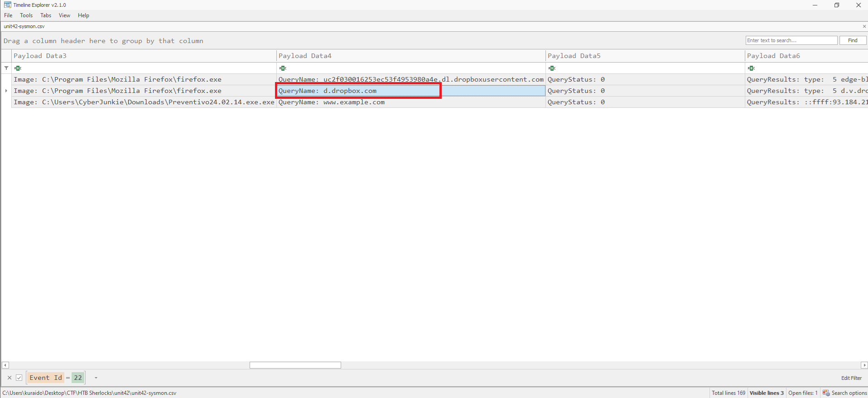Open the recent filters dropdown arrow

click(x=96, y=378)
